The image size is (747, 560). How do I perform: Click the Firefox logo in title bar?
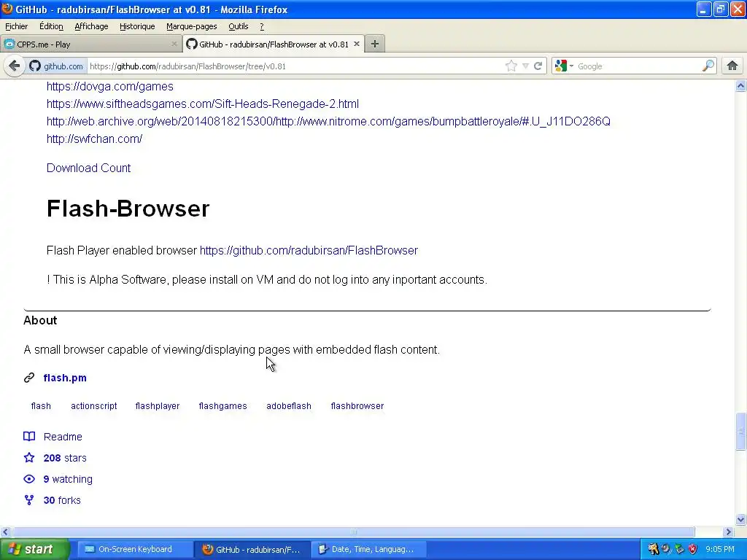[x=7, y=9]
